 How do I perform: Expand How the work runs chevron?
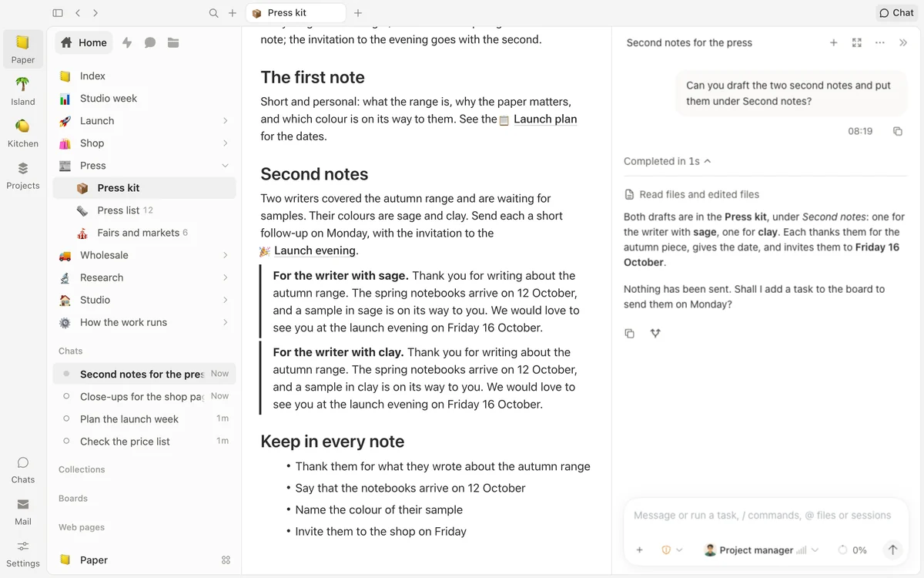point(225,322)
